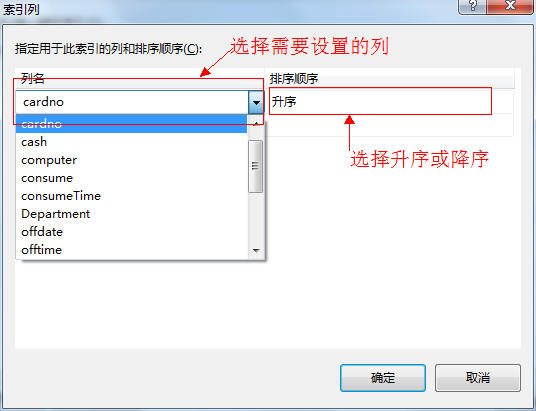Confirm with the 确定 button

pos(383,378)
